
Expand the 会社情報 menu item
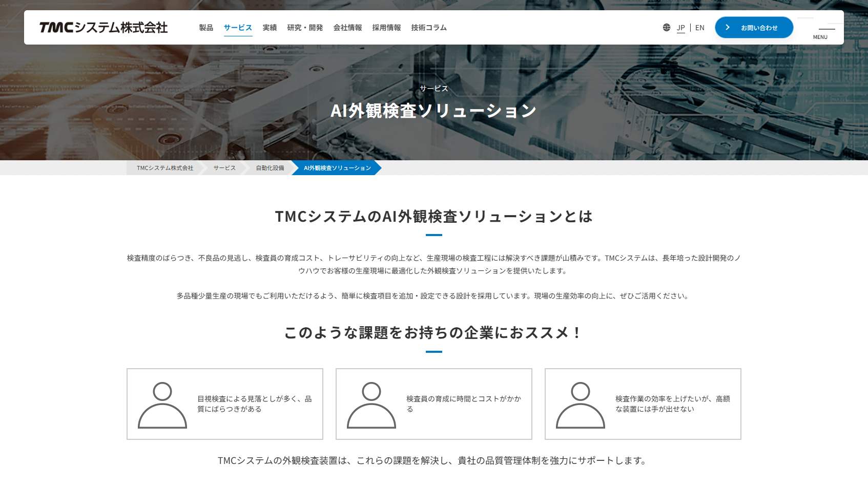click(x=347, y=28)
